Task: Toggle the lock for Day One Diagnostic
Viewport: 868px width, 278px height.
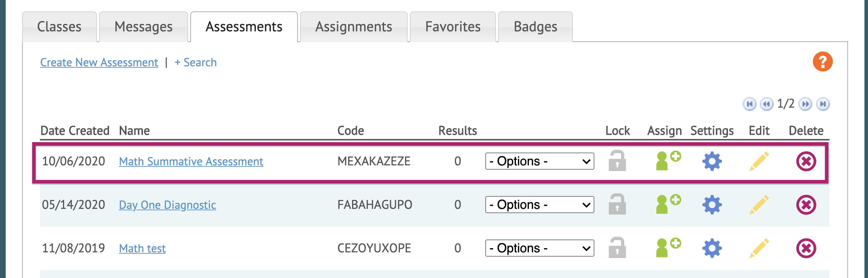Action: pos(617,204)
